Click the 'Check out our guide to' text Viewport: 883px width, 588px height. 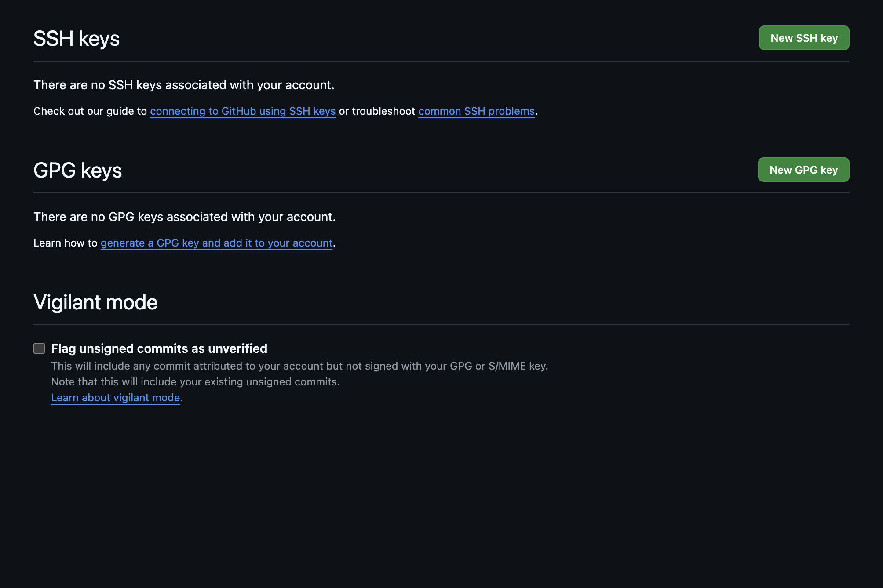click(90, 111)
